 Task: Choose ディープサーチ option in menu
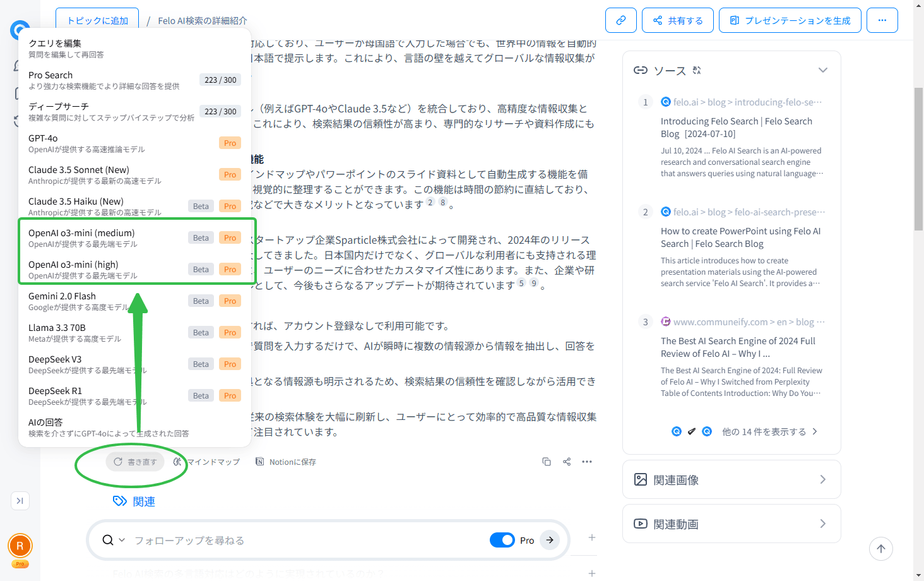(x=134, y=112)
